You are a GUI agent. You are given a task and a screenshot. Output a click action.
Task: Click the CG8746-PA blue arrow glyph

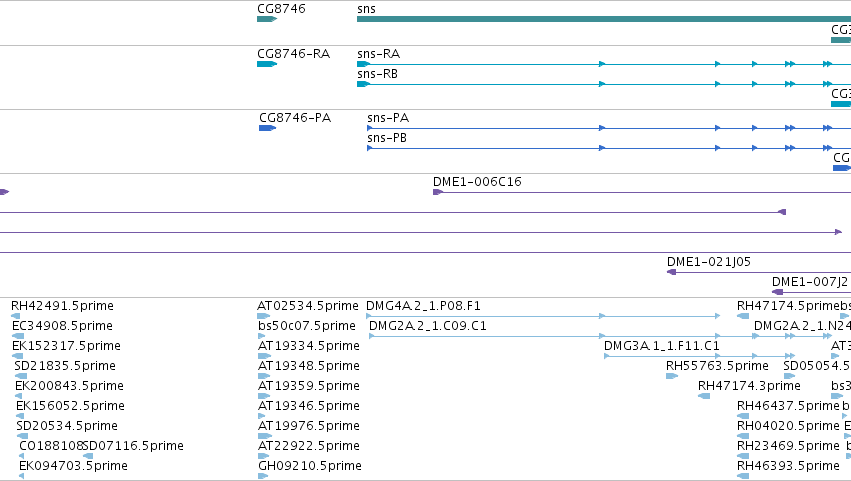[x=268, y=128]
